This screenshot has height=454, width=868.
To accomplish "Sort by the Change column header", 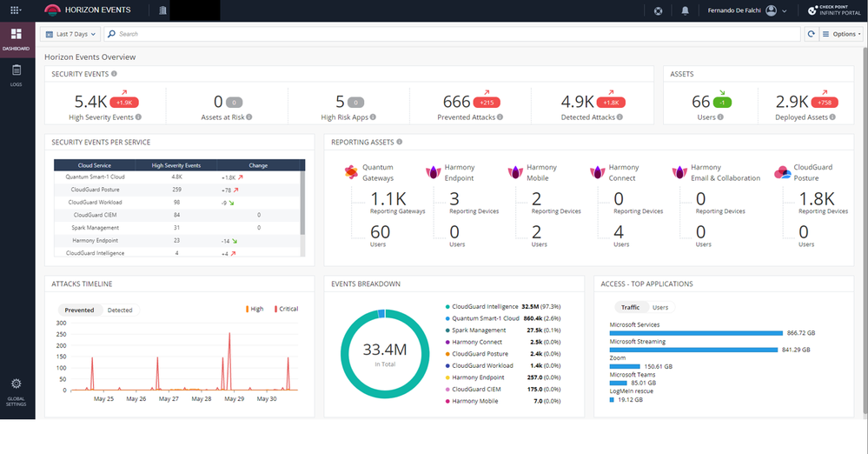I will pos(258,165).
